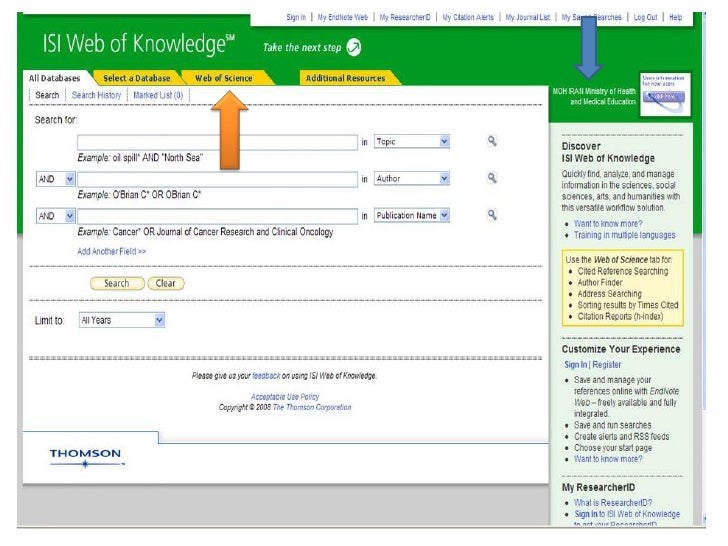Open My EndNote Web link
The width and height of the screenshot is (728, 546).
(343, 17)
